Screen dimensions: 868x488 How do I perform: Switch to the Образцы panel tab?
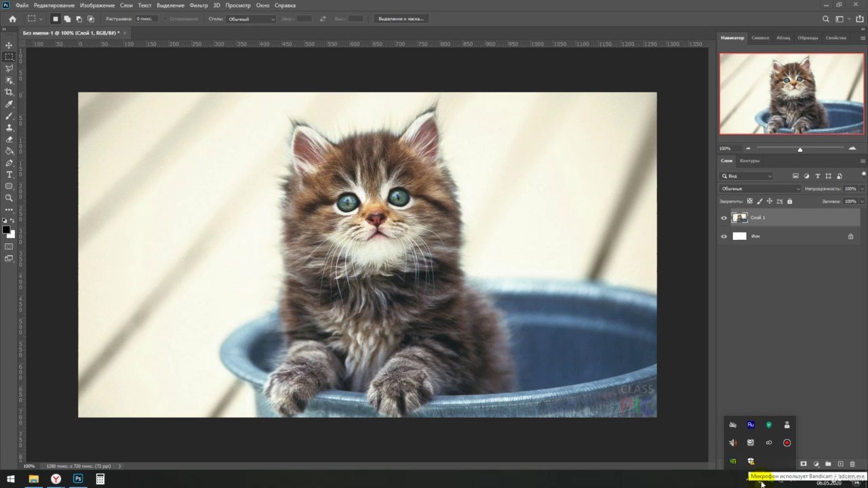coord(808,38)
